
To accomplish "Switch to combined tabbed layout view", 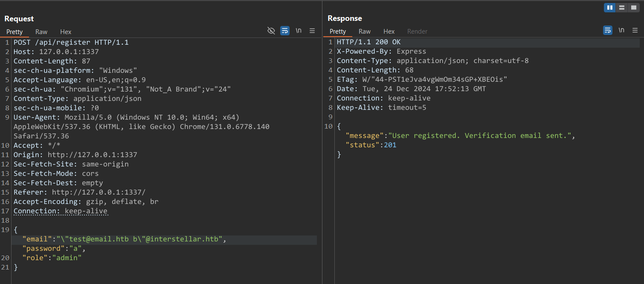I will click(x=634, y=8).
